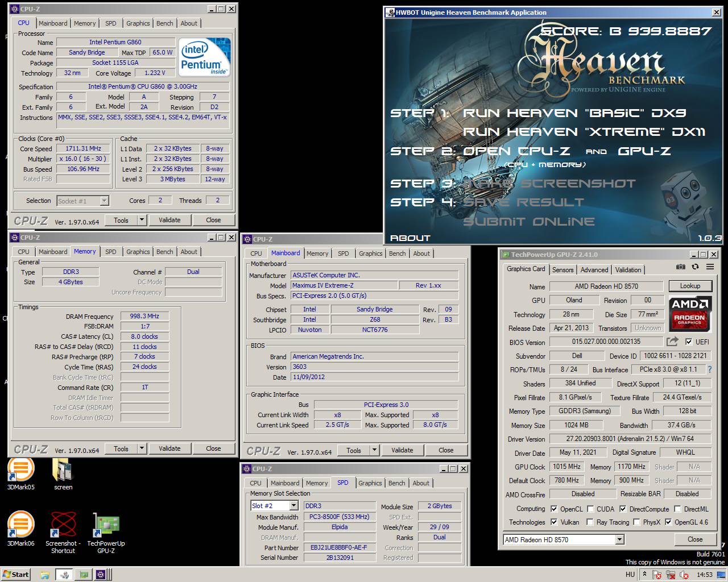This screenshot has width=728, height=582.
Task: Toggle the Vulkan technologies checkbox
Action: 554,522
